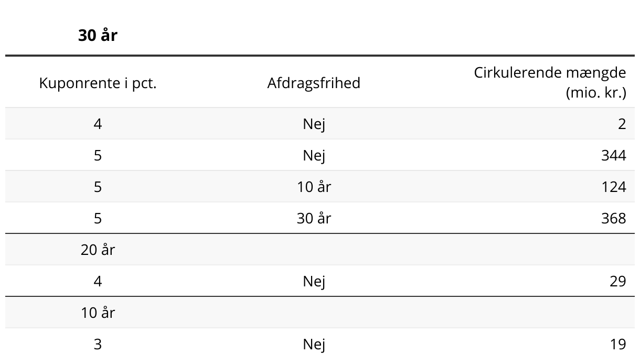Select the "Kuponrente i pct." column header
Viewport: 640px width, 364px height.
[98, 83]
